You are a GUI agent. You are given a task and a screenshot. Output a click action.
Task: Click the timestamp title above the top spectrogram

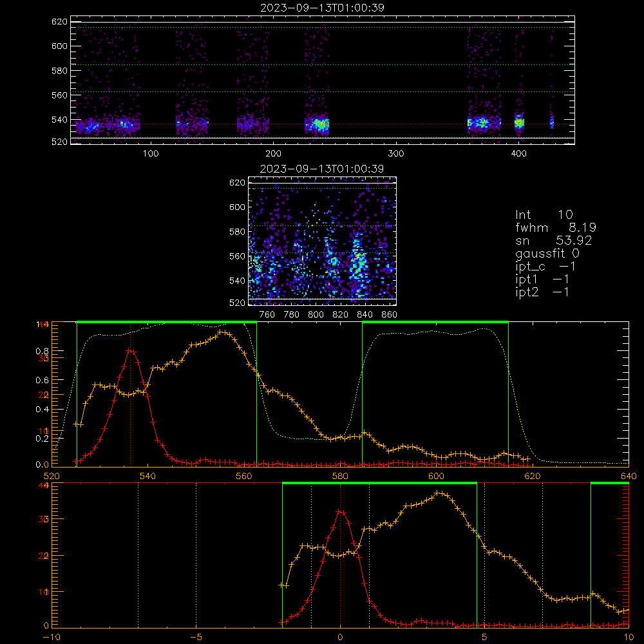tap(323, 8)
